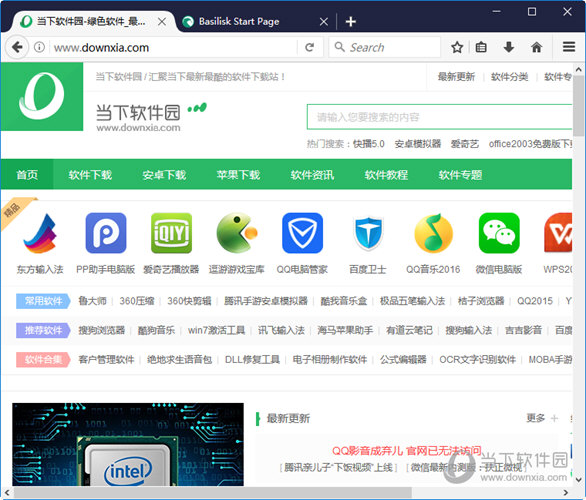Open a new tab with the plus button
586x500 pixels.
click(351, 22)
